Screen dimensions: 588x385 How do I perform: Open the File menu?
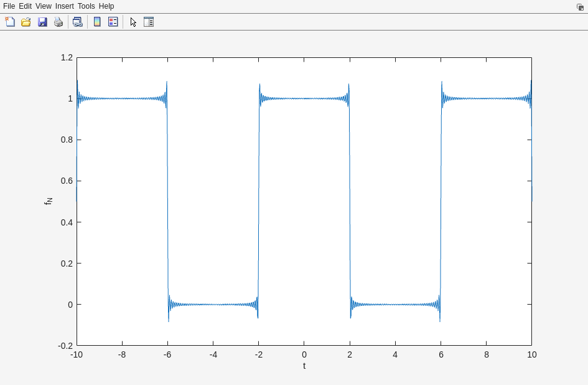tap(9, 6)
